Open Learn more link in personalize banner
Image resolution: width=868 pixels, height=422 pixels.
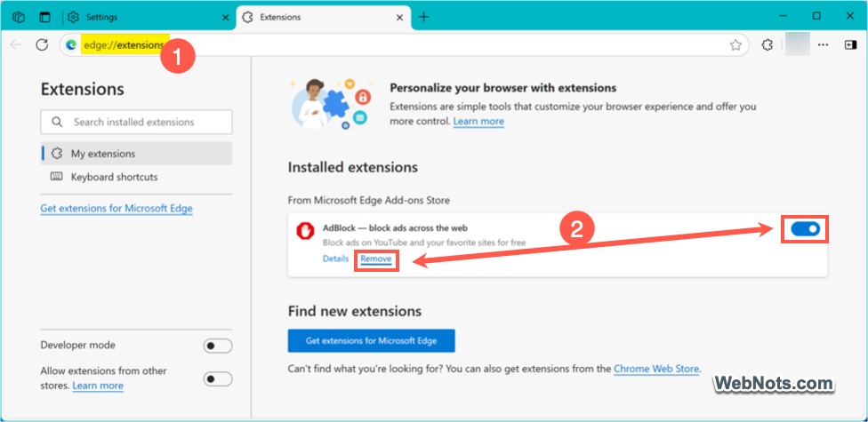(478, 121)
